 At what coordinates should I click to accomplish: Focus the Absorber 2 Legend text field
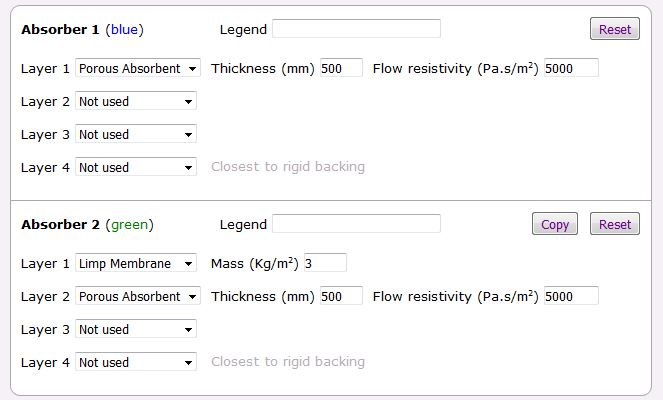click(x=356, y=224)
